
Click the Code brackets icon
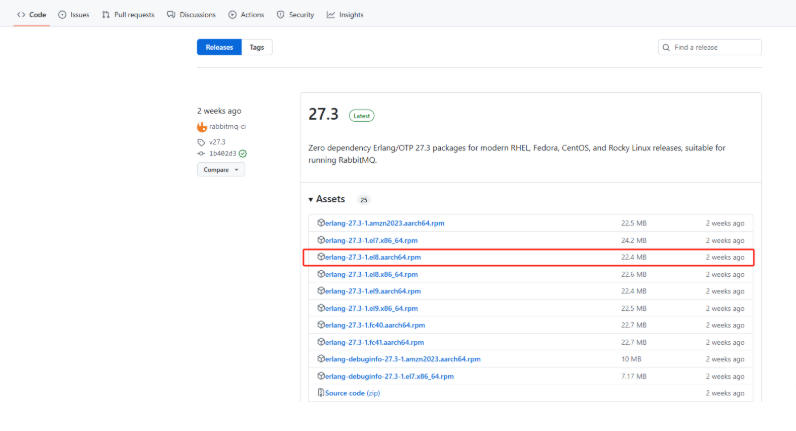click(21, 15)
